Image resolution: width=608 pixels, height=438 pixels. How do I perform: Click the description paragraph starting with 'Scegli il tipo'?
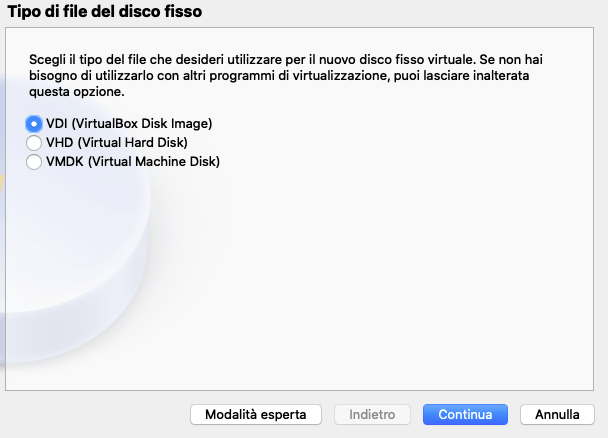286,76
